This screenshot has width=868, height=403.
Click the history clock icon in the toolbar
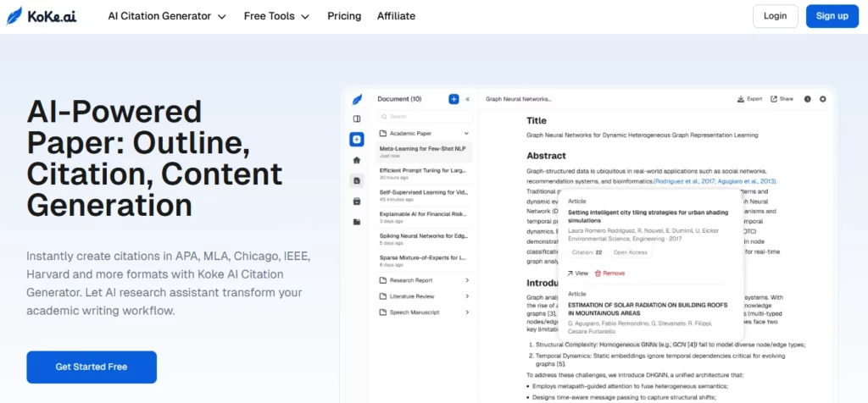(x=807, y=99)
